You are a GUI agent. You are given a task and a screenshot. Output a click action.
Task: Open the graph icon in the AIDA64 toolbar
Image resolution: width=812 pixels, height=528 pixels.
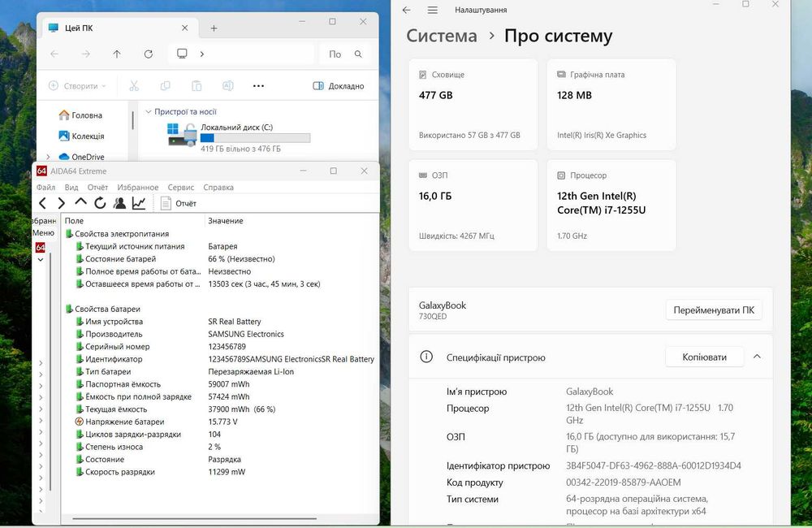139,203
